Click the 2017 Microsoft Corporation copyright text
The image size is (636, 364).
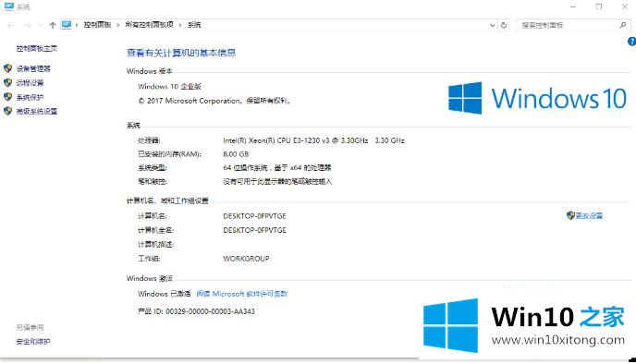(214, 101)
